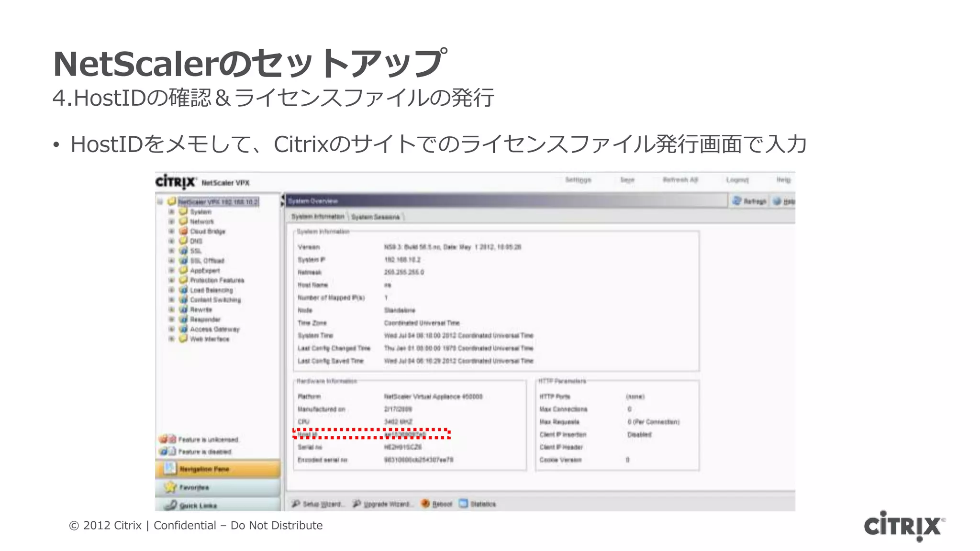The width and height of the screenshot is (980, 551).
Task: Switch to System Sessions tab
Action: [375, 217]
